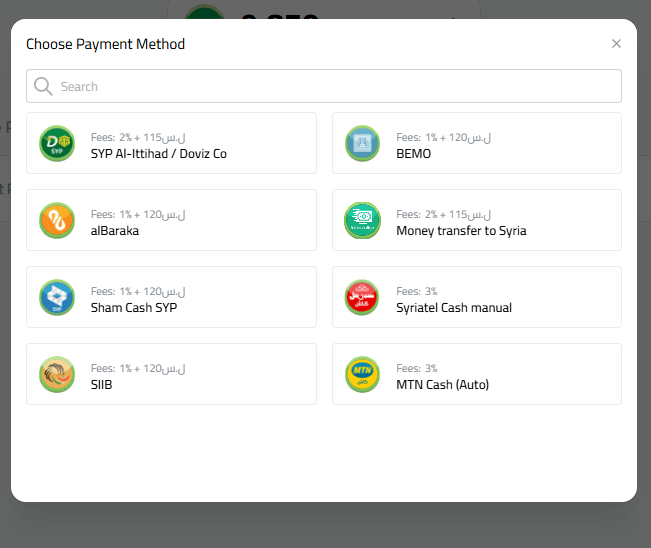This screenshot has height=548, width=651.
Task: Click the SIIB fees label
Action: click(138, 369)
